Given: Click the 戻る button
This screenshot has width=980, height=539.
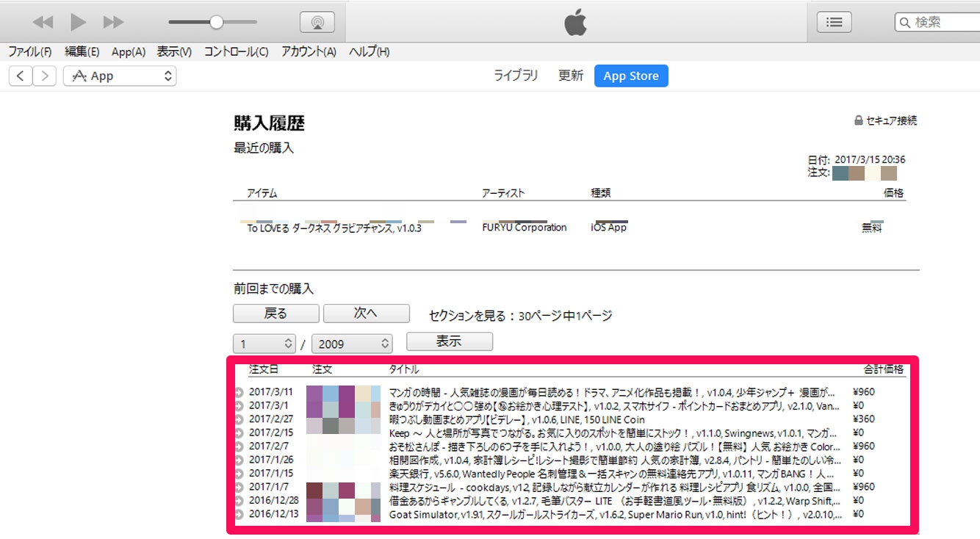Looking at the screenshot, I should (x=276, y=314).
